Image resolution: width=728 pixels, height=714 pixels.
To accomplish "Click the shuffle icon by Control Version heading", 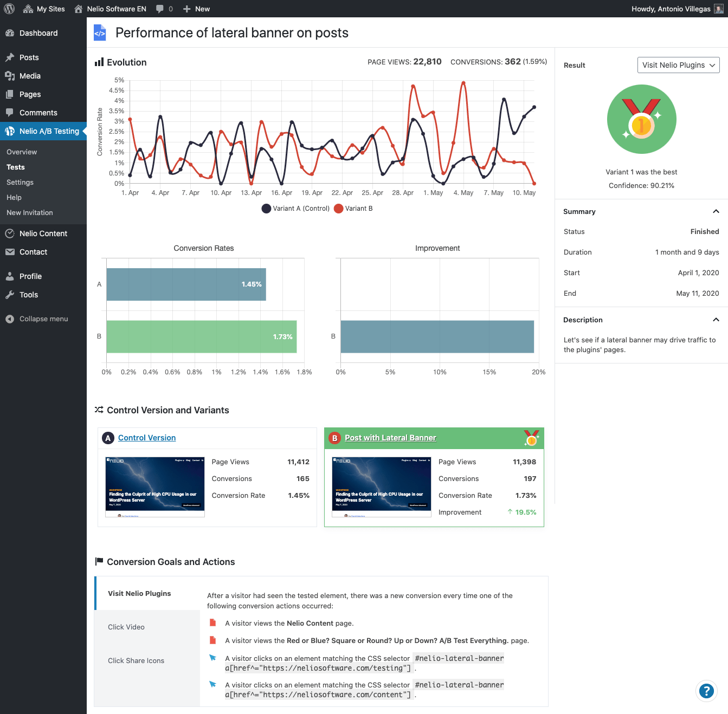I will tap(99, 410).
